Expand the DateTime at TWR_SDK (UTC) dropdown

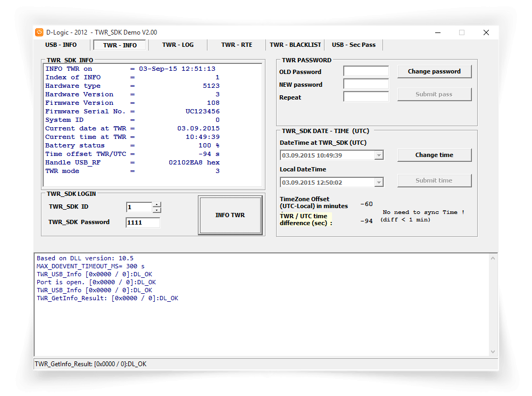(x=379, y=155)
